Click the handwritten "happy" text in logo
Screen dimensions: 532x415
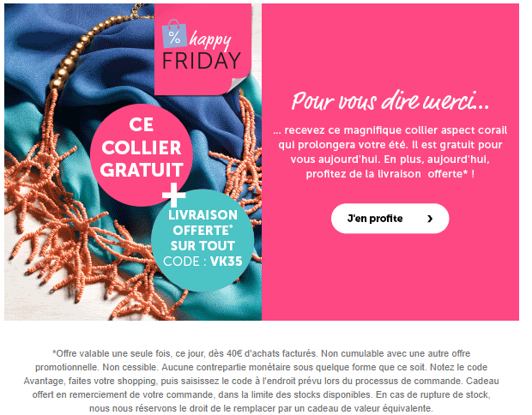tap(211, 41)
